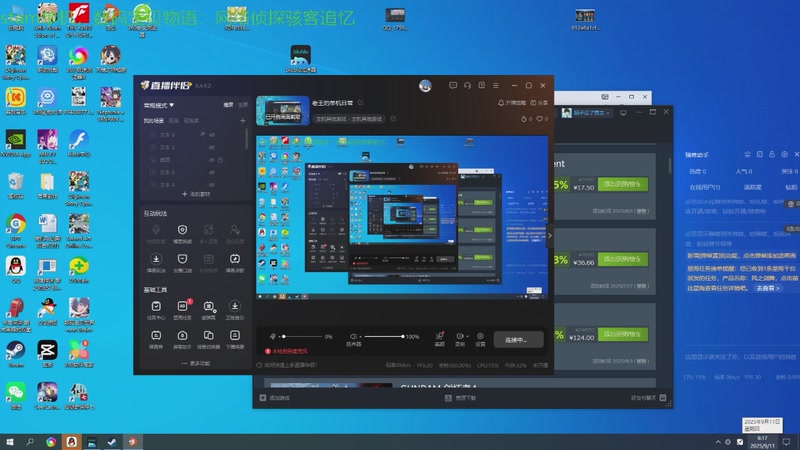The height and width of the screenshot is (450, 800).
Task: Open the AD task icon with red badge
Action: pyautogui.click(x=182, y=306)
